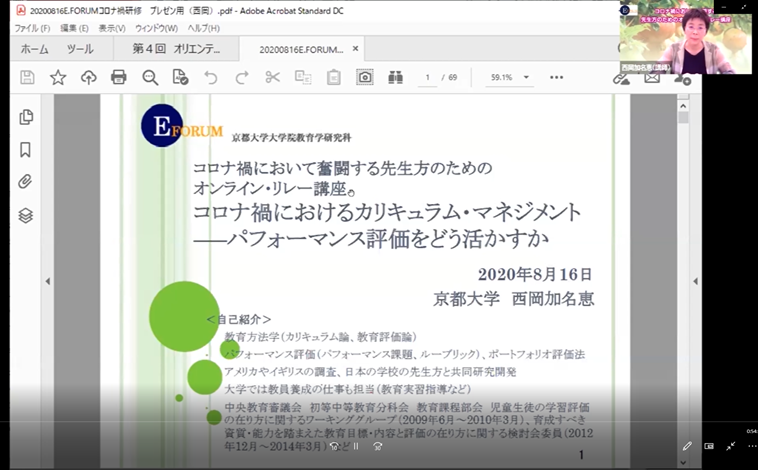Click the date text 2020年8月16日
The height and width of the screenshot is (470, 758).
535,275
